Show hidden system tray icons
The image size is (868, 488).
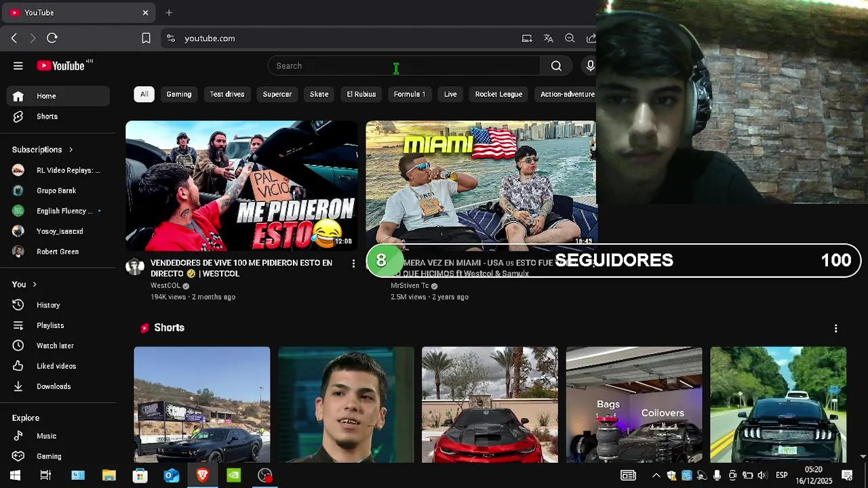pyautogui.click(x=656, y=475)
